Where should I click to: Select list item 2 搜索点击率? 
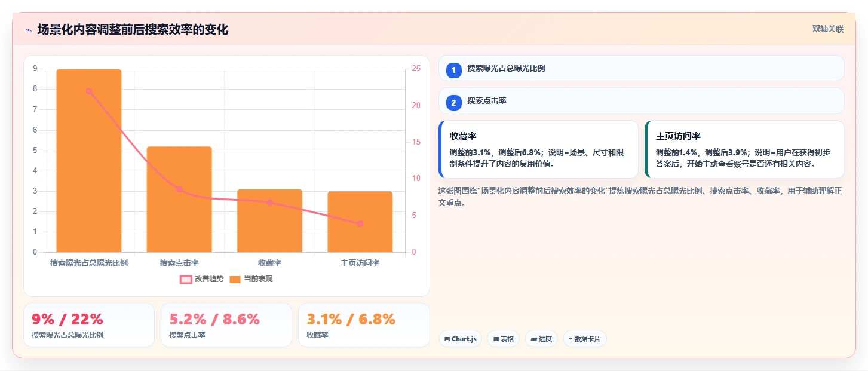pyautogui.click(x=642, y=101)
